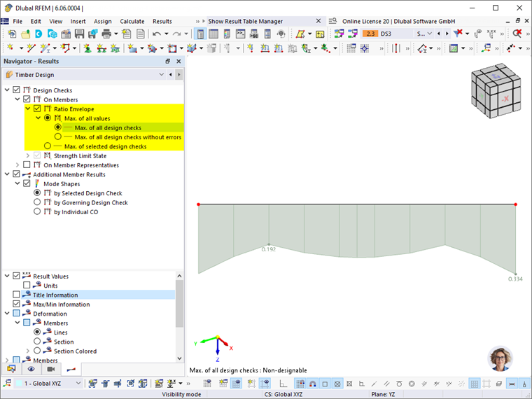Save the model using floppy disk icon
The image size is (532, 399).
[x=79, y=34]
